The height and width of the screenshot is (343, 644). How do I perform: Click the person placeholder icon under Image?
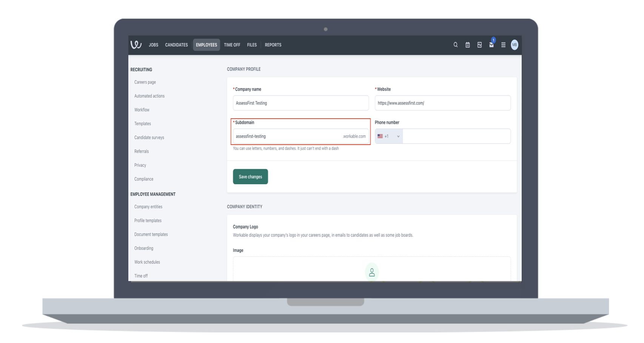click(372, 272)
